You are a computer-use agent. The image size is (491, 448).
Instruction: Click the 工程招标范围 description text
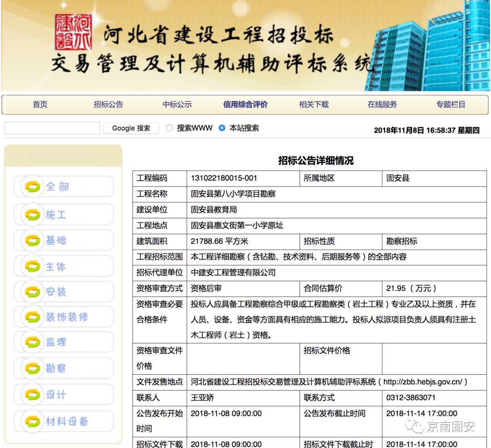298,257
